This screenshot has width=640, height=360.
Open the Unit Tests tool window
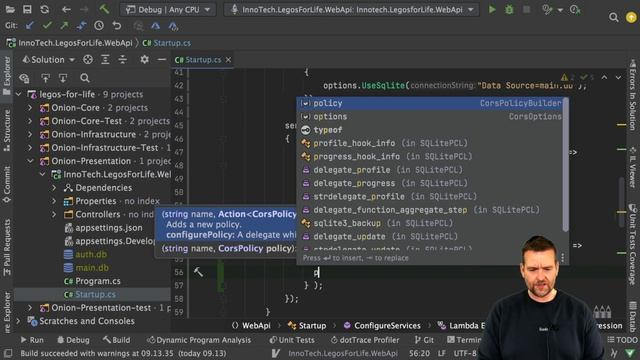pos(292,340)
